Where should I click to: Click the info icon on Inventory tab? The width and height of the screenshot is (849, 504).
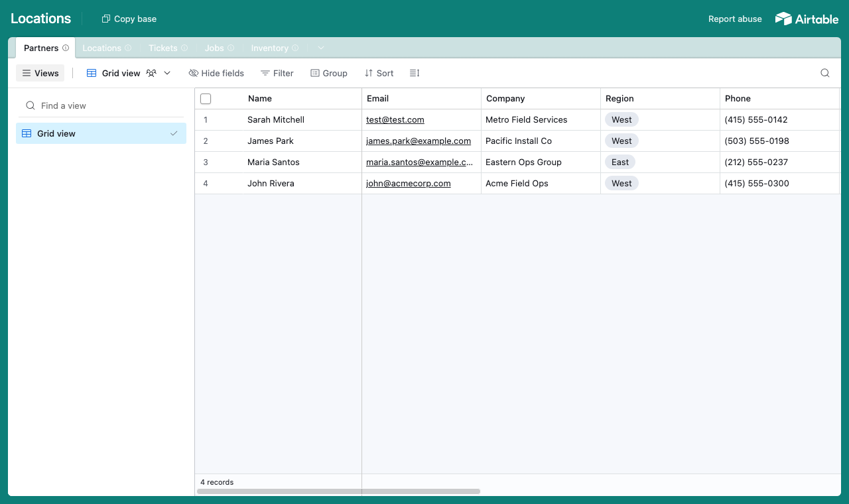point(295,48)
